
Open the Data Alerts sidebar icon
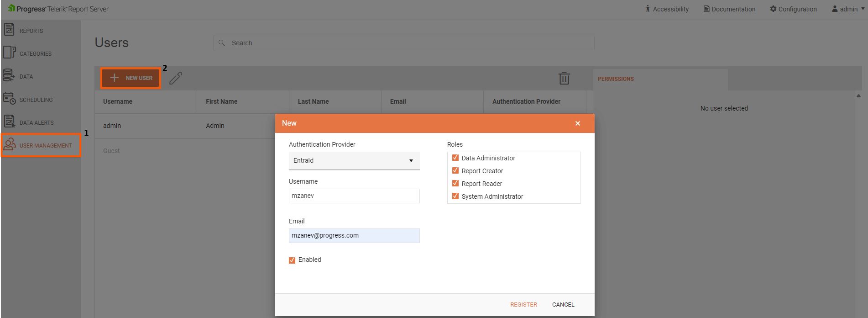9,122
